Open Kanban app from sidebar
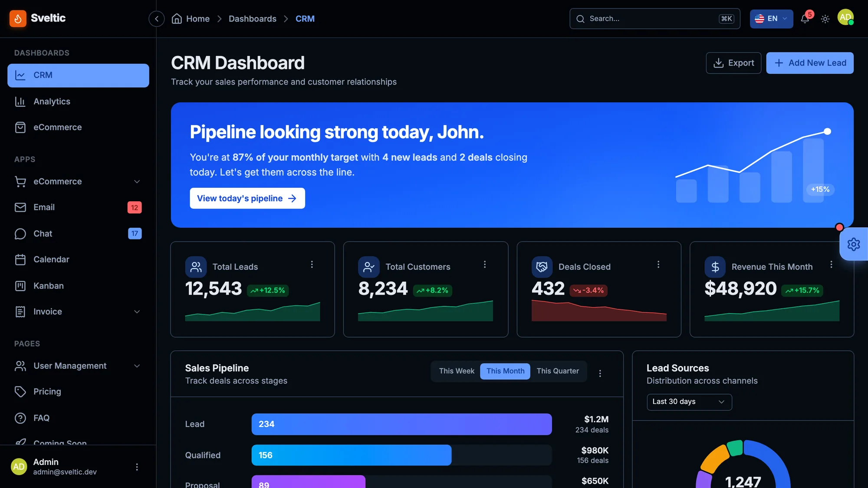Image resolution: width=868 pixels, height=488 pixels. coord(78,286)
